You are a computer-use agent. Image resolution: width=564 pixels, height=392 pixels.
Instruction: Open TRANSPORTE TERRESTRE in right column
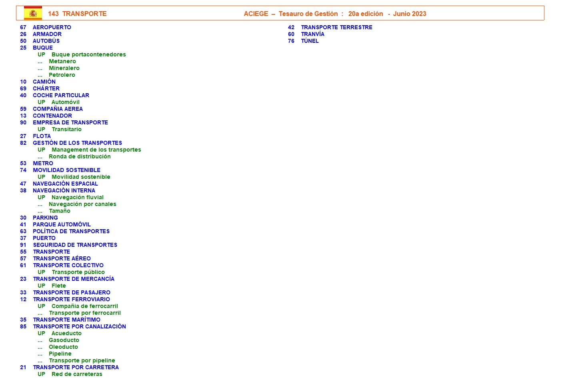pos(336,27)
